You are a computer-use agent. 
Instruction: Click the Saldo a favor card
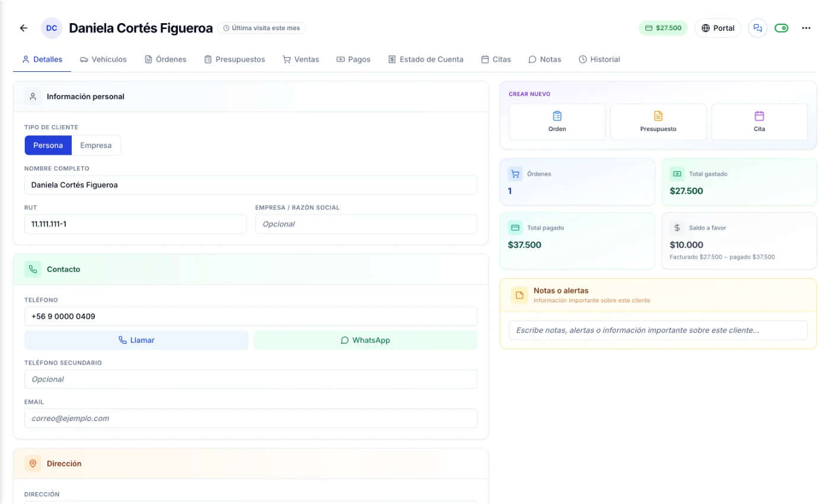739,241
